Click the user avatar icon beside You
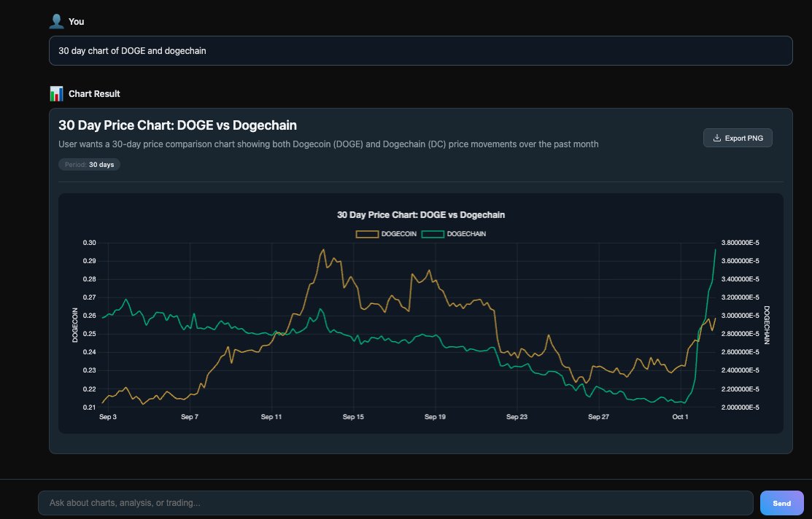 click(56, 21)
